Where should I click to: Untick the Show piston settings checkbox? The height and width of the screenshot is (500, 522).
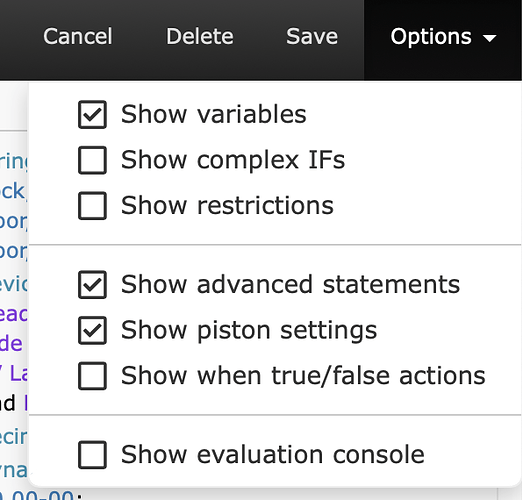pyautogui.click(x=92, y=330)
